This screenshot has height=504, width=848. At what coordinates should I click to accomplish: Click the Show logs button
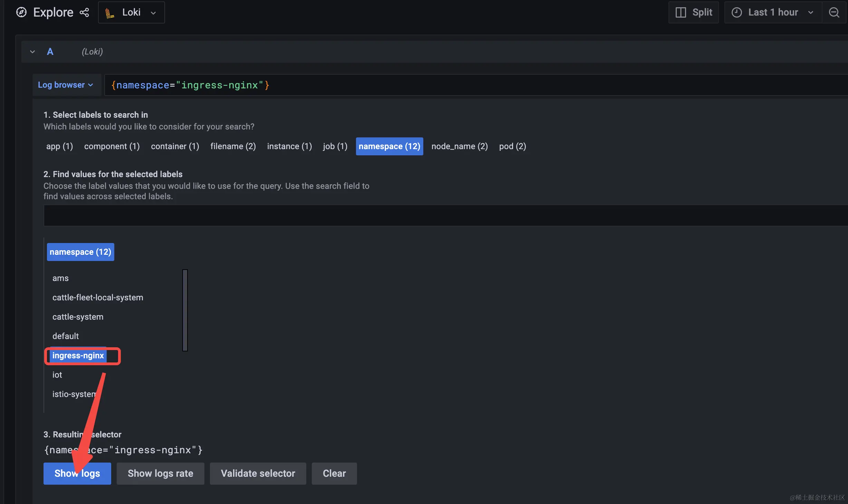[77, 474]
